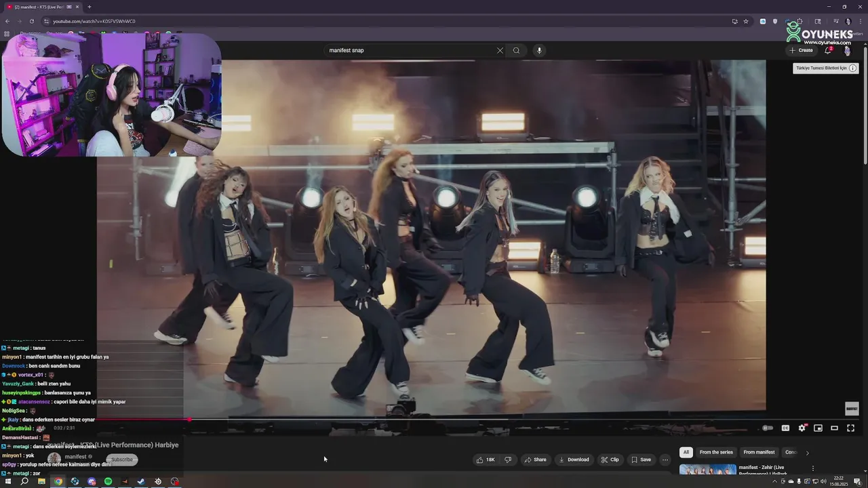Viewport: 868px width, 488px height.
Task: Subscribe to manifest channel
Action: point(122,460)
